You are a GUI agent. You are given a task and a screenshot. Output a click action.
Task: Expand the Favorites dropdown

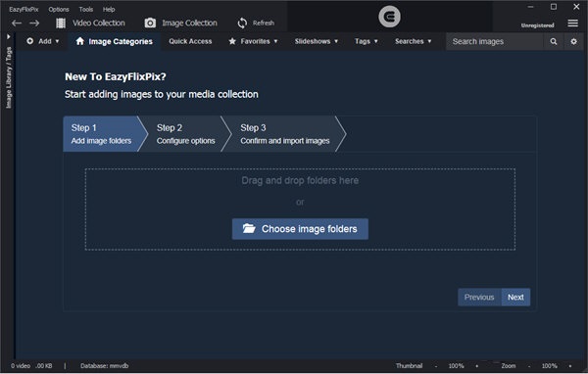[253, 41]
